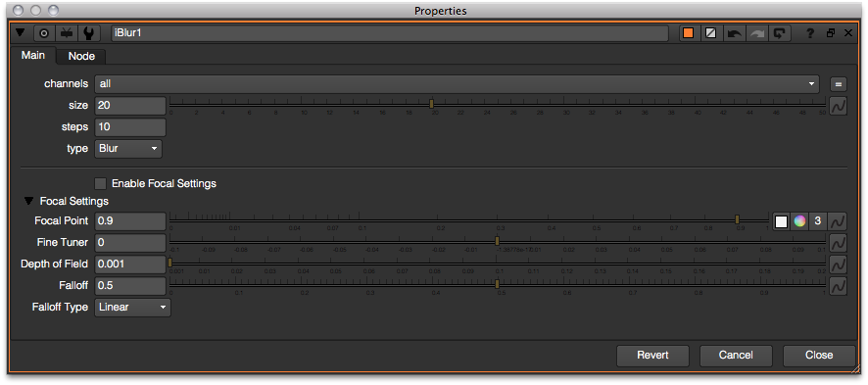The width and height of the screenshot is (868, 385).
Task: Click the red window close button
Action: click(x=19, y=10)
